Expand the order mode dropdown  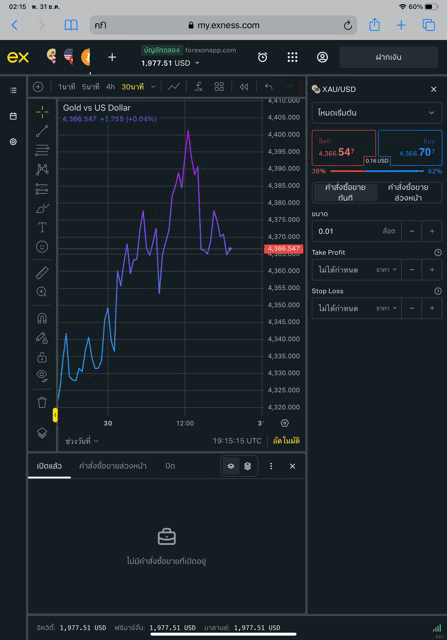point(377,113)
